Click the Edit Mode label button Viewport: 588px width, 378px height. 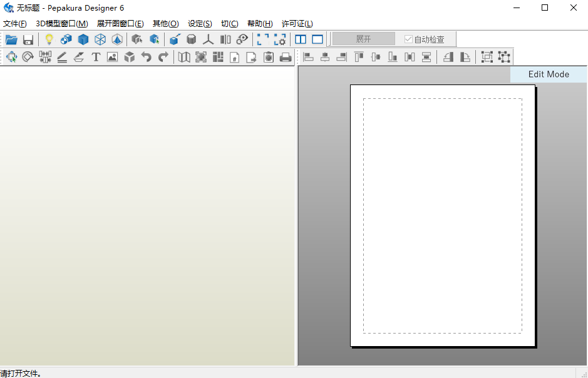coord(549,74)
